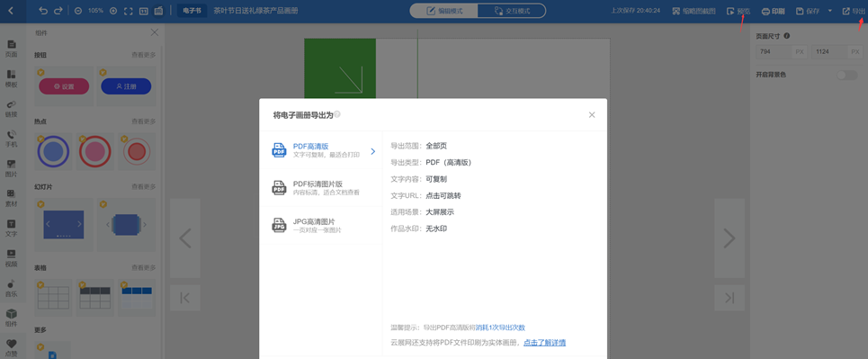Click 查看更多 beside 表格 section
This screenshot has height=359, width=868.
143,267
